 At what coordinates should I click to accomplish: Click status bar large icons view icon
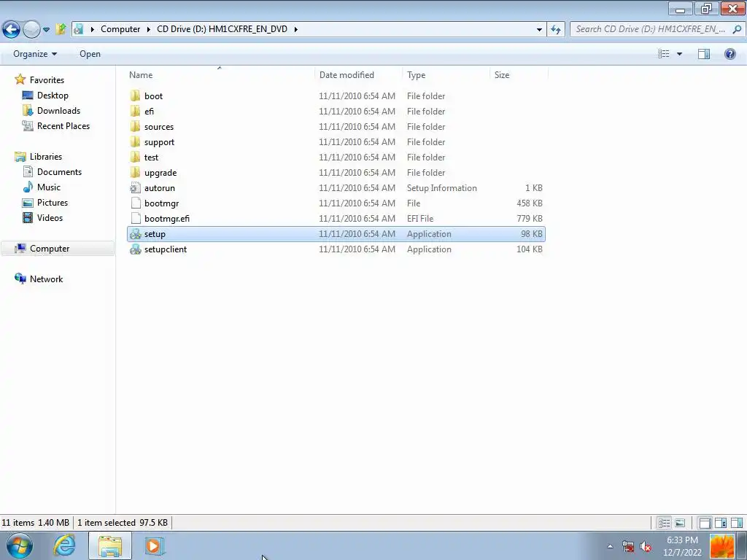(680, 523)
